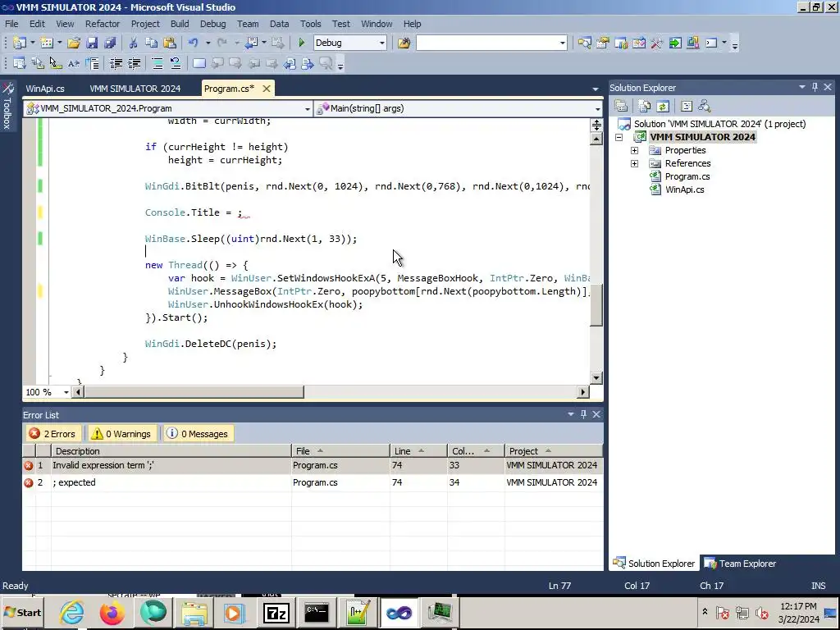Sort Error List by Line column
The image size is (840, 630).
point(418,451)
